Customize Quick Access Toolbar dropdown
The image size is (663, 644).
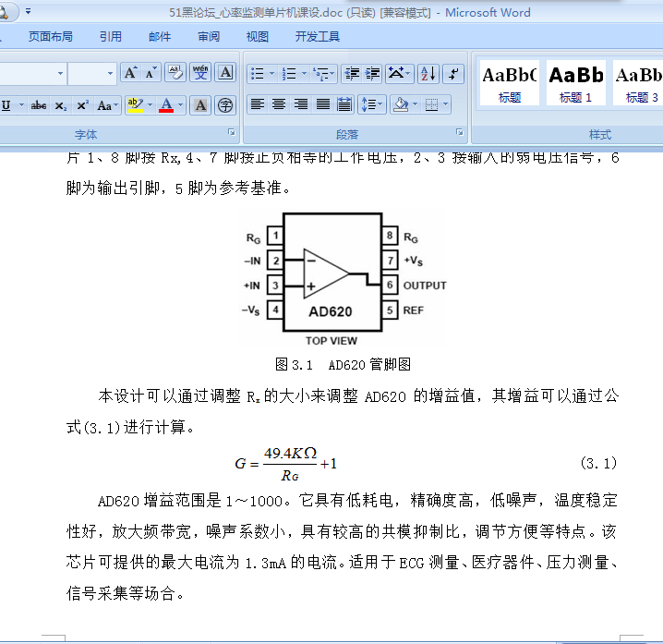tap(28, 11)
